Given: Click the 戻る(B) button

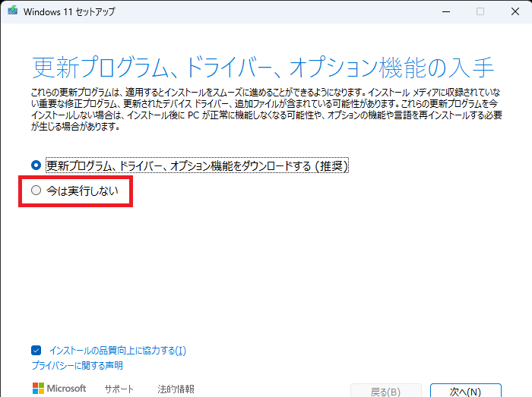Looking at the screenshot, I should [x=386, y=391].
